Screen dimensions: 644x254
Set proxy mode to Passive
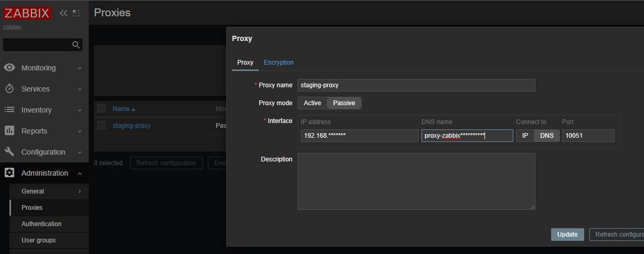tap(344, 103)
